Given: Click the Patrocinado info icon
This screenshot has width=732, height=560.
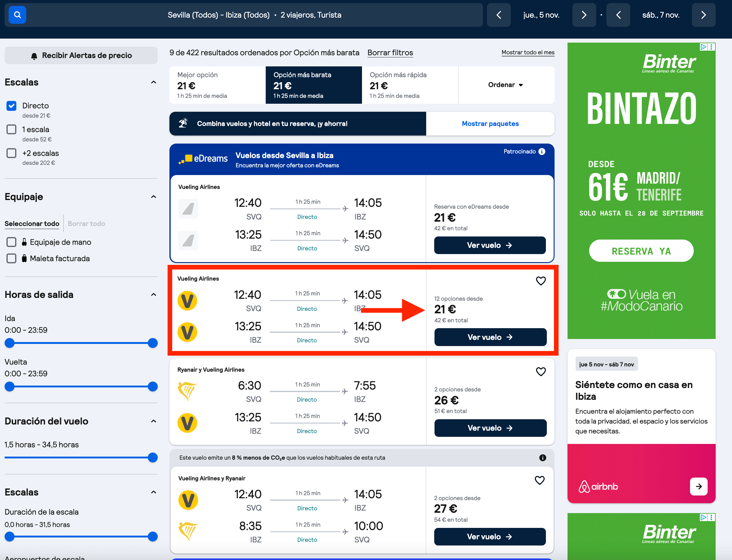Looking at the screenshot, I should pos(542,152).
